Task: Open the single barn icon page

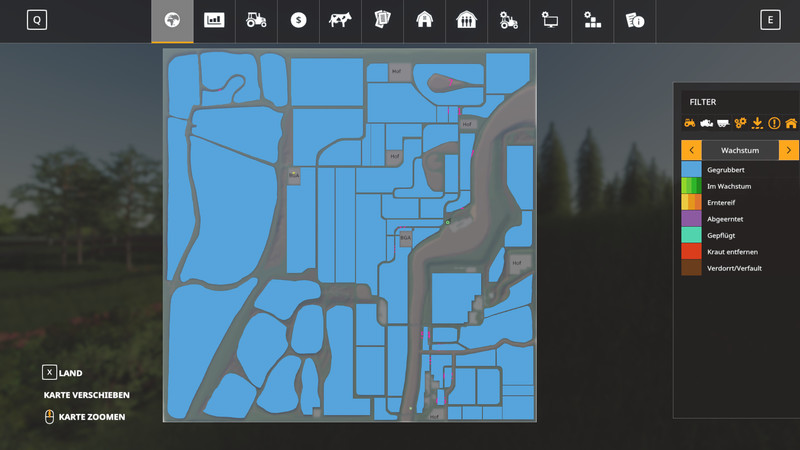Action: coord(424,21)
